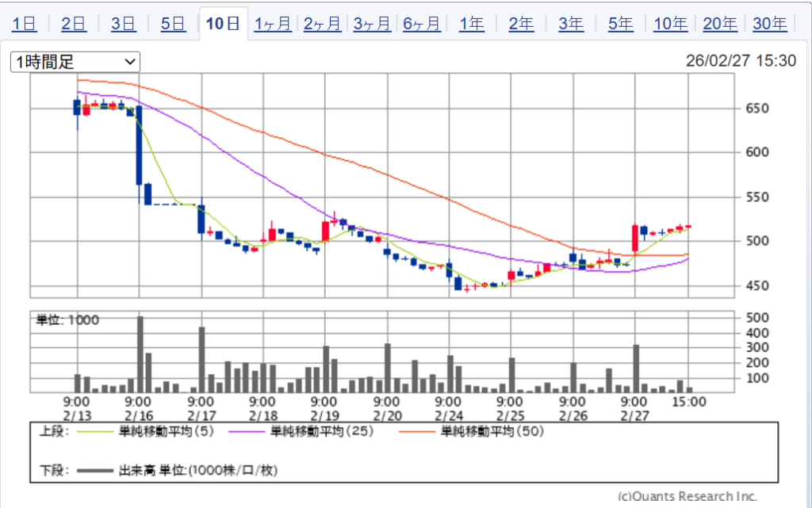Click the 15:00 label on the time axis
The image size is (812, 508).
688,402
